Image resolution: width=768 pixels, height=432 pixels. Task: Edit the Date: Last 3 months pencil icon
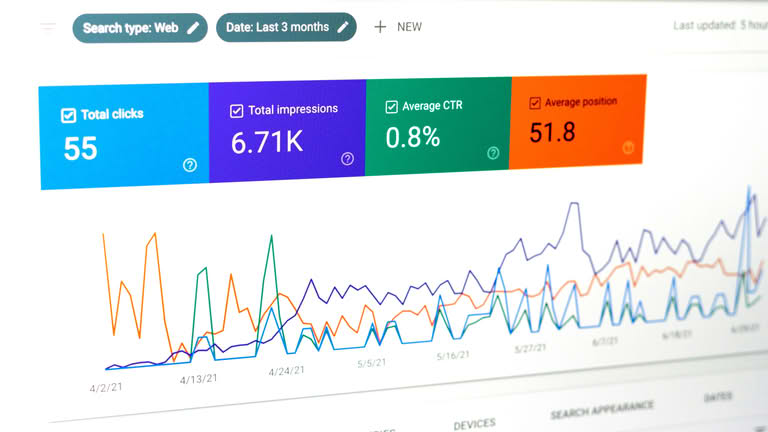pyautogui.click(x=343, y=27)
